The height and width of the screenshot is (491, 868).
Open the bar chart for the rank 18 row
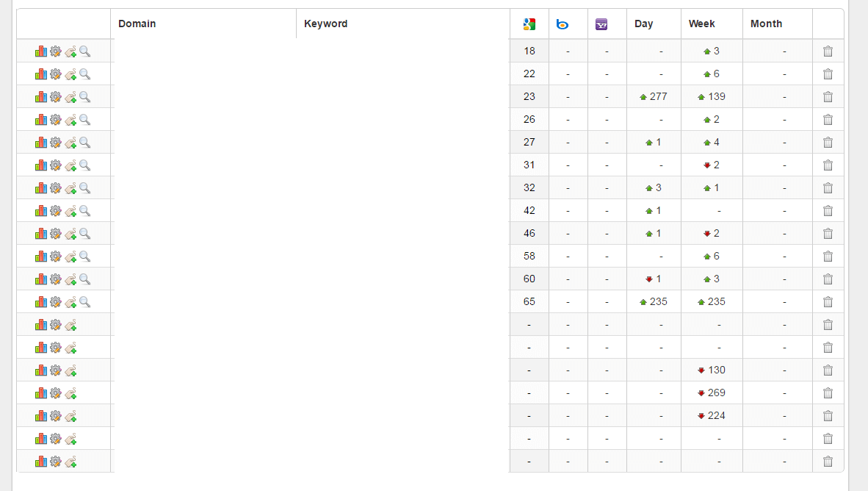point(41,51)
